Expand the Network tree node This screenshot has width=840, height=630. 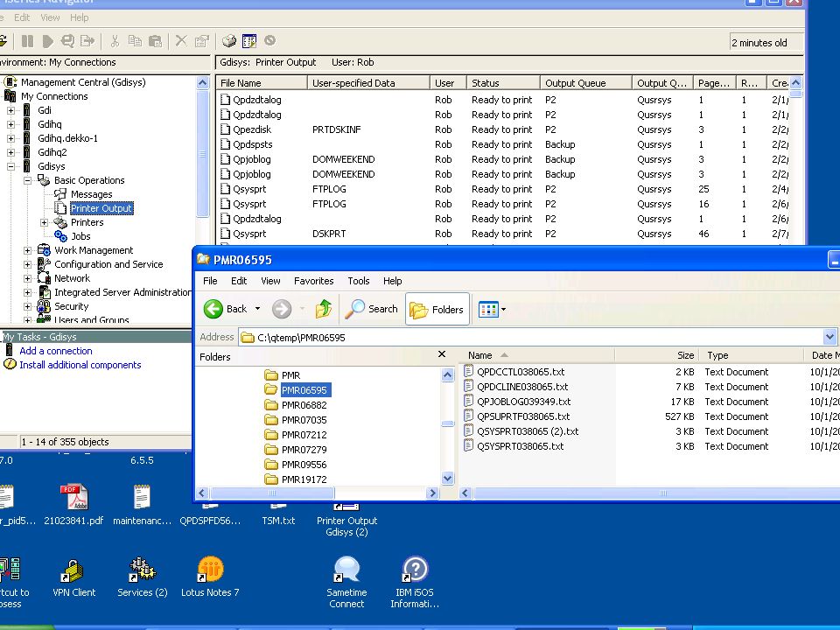click(27, 278)
